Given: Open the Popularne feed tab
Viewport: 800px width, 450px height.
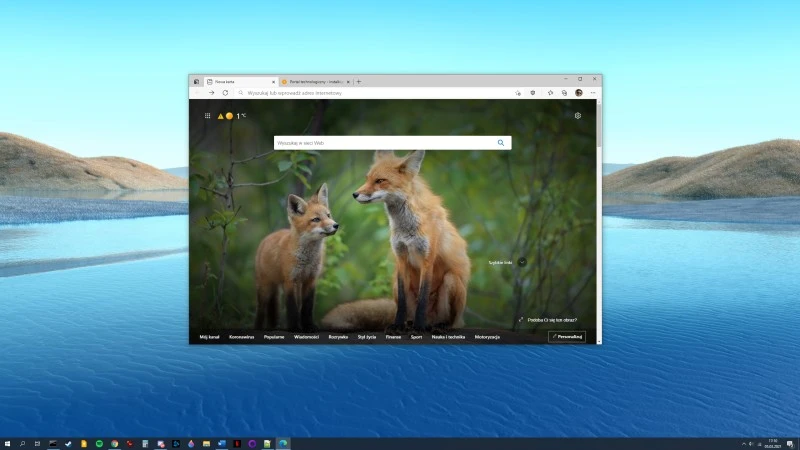Looking at the screenshot, I should coord(274,337).
